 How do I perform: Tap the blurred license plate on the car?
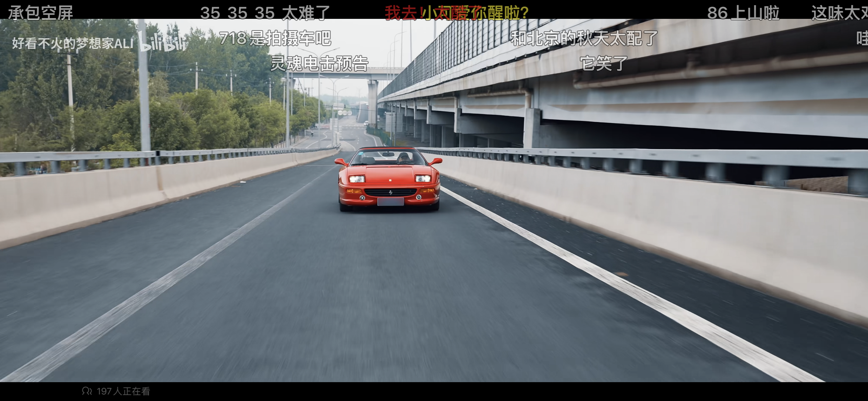click(x=390, y=202)
